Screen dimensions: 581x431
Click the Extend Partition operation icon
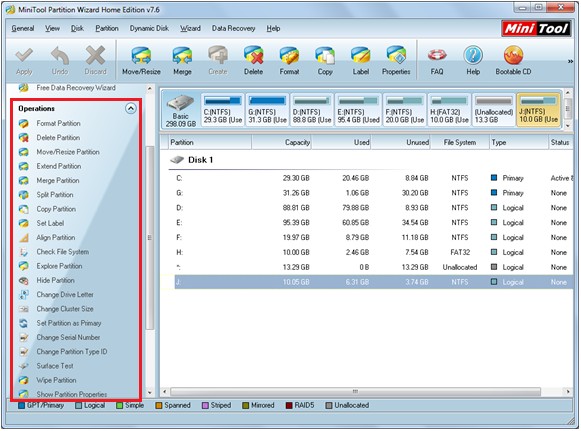[24, 166]
